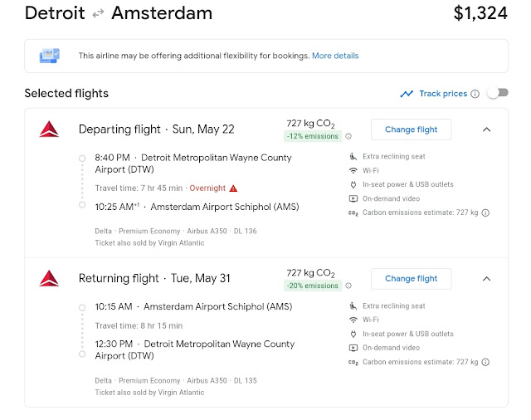Click the Delta logo on departing flight
Screen dimensions: 531x420
pyautogui.click(x=48, y=129)
